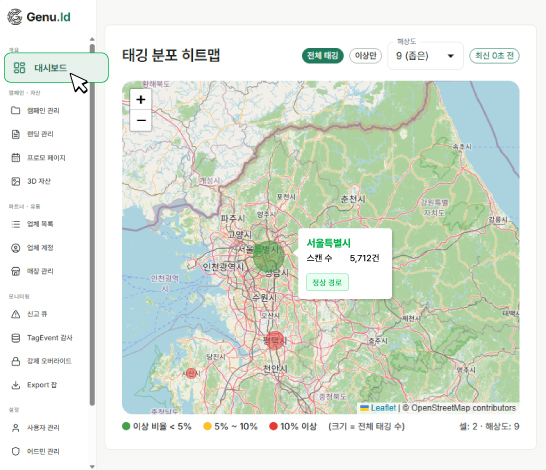Click the 5% ~ 10% legend entry
The image size is (546, 470).
coord(231,426)
